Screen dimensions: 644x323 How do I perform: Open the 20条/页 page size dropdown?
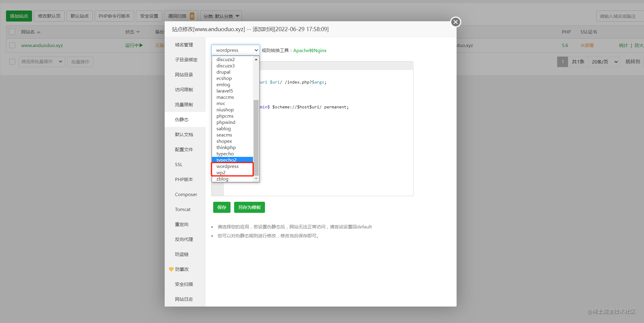(x=604, y=62)
